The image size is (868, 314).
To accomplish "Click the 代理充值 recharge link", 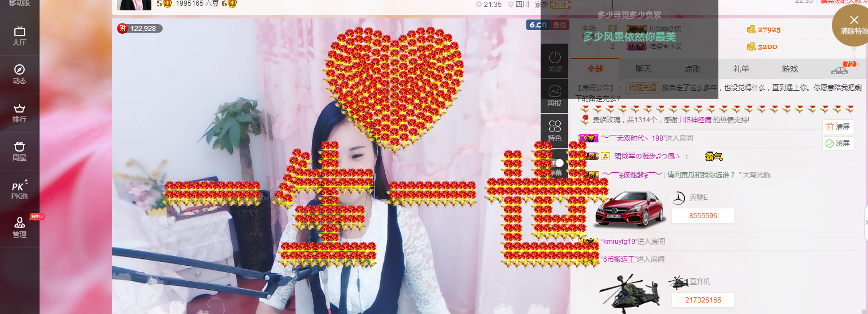I will point(642,88).
